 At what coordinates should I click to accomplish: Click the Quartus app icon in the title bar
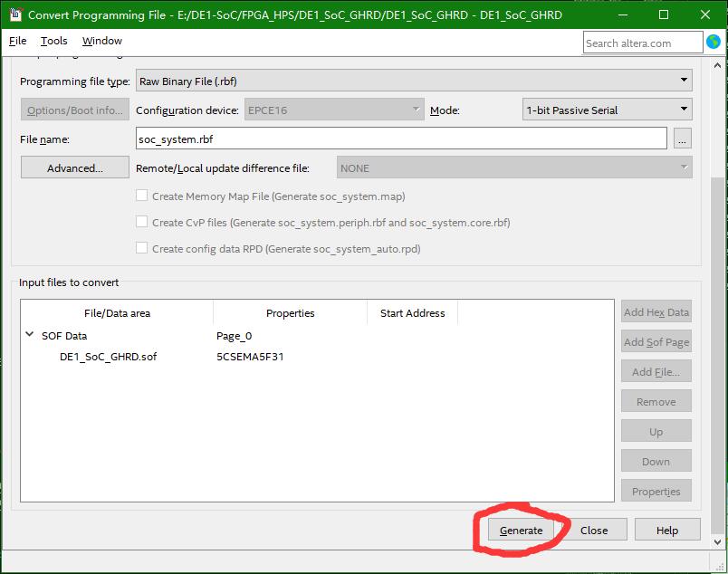pyautogui.click(x=15, y=14)
